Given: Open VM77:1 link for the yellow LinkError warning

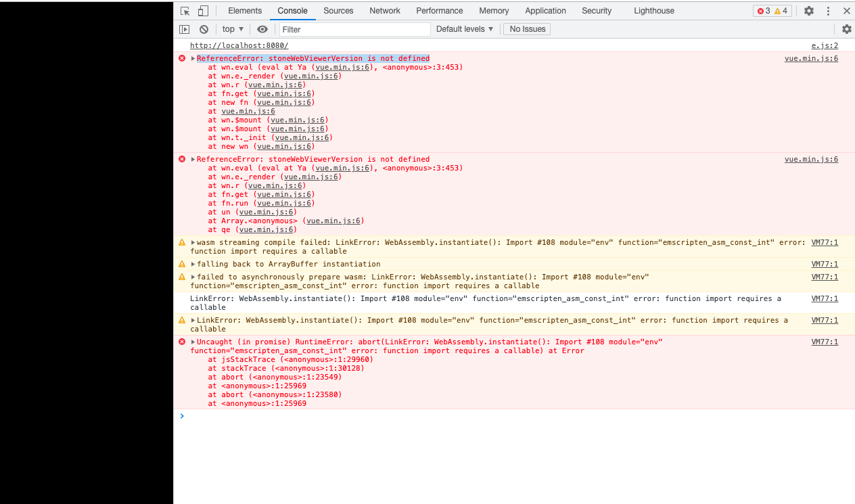Looking at the screenshot, I should 825,321.
